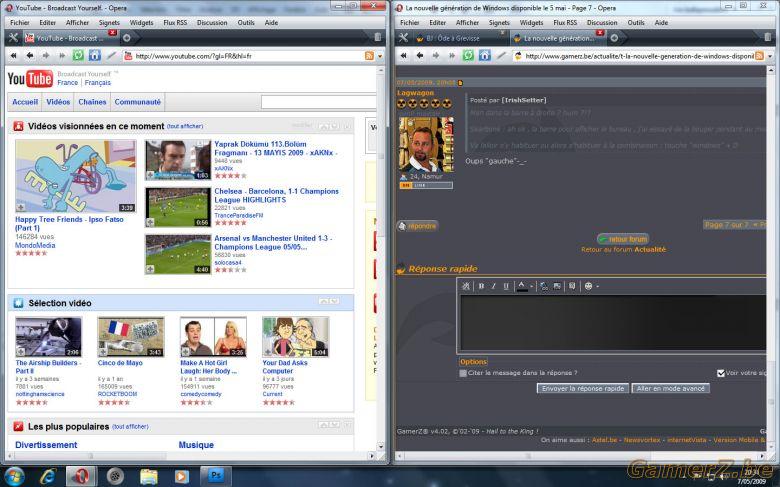
Task: Click the insert link icon in the reply editor
Action: 544,286
